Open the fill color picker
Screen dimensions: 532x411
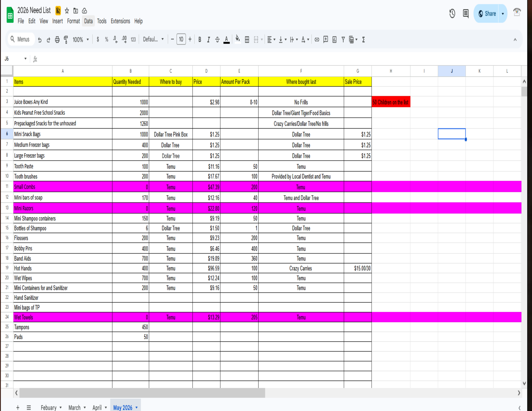click(x=238, y=39)
